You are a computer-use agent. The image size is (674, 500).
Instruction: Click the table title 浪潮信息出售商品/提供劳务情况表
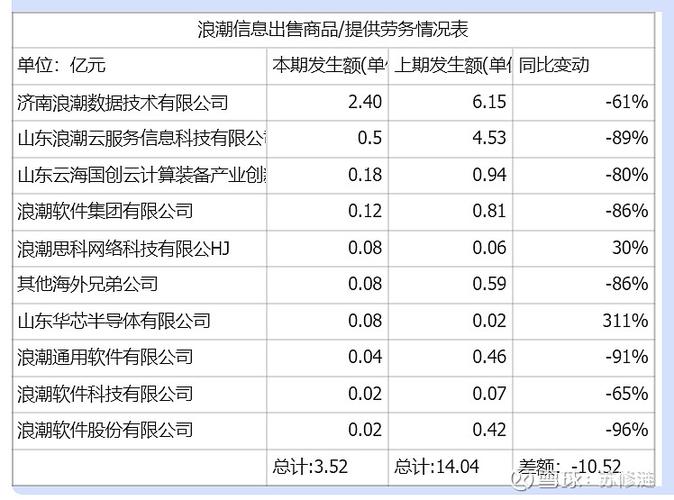coord(333,30)
